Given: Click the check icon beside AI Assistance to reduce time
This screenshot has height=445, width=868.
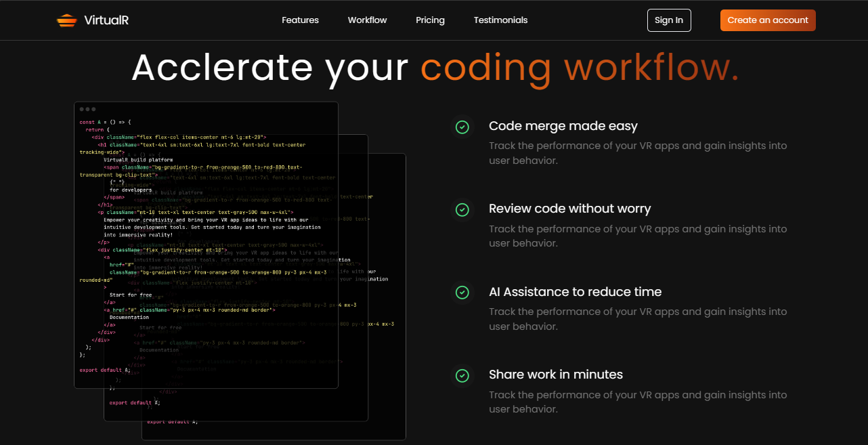Looking at the screenshot, I should [462, 293].
